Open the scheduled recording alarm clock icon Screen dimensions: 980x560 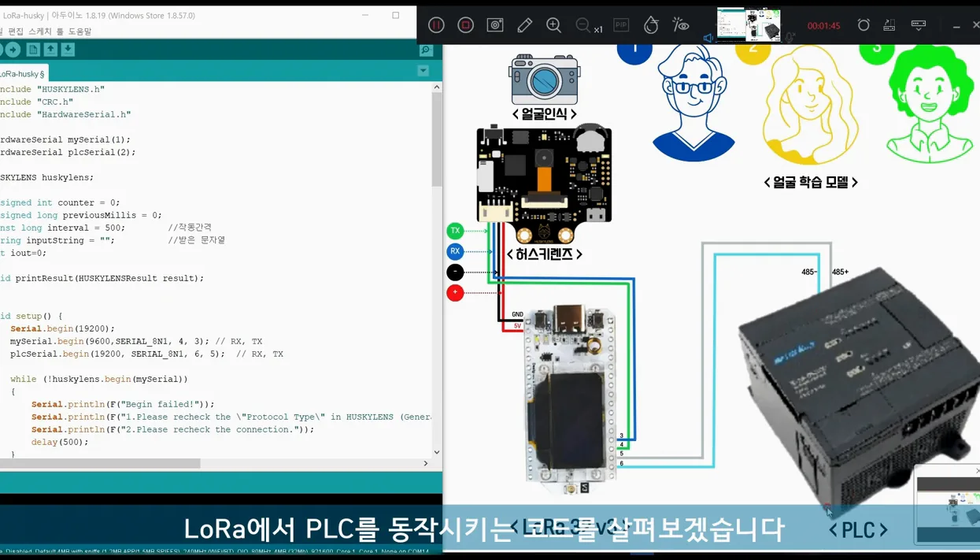coord(864,25)
